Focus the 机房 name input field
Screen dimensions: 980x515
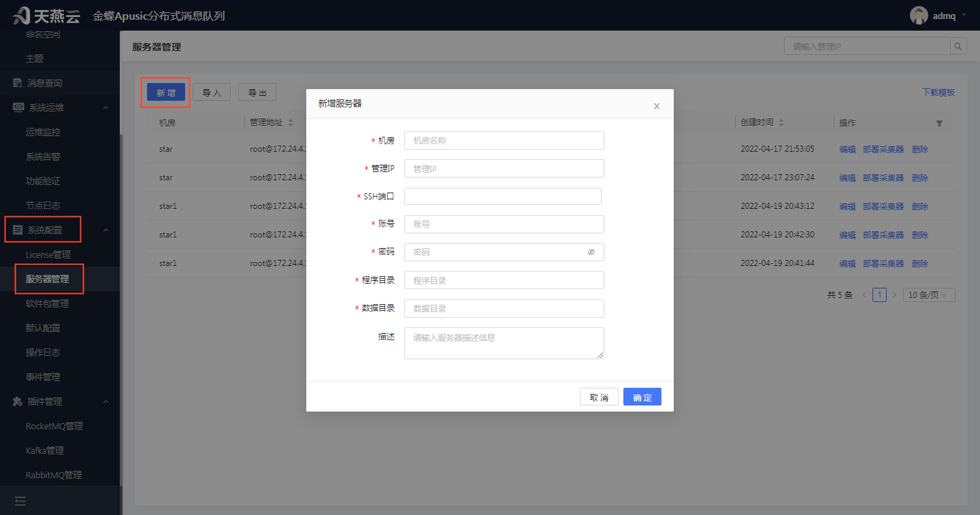click(x=504, y=140)
